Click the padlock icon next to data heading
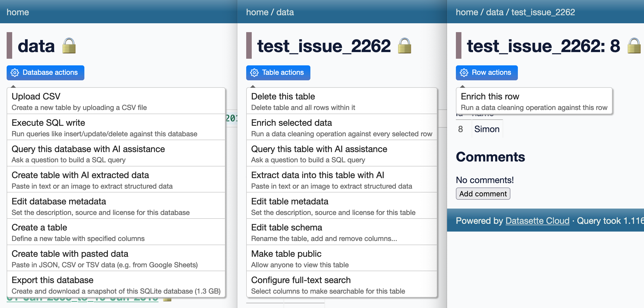This screenshot has height=308, width=644. [x=69, y=46]
